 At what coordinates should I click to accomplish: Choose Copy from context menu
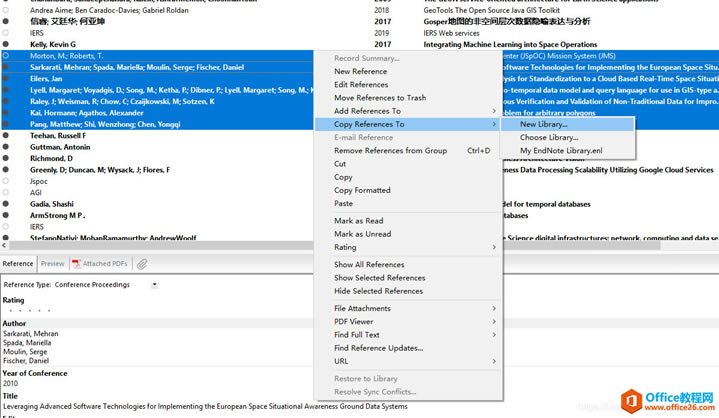coord(343,177)
